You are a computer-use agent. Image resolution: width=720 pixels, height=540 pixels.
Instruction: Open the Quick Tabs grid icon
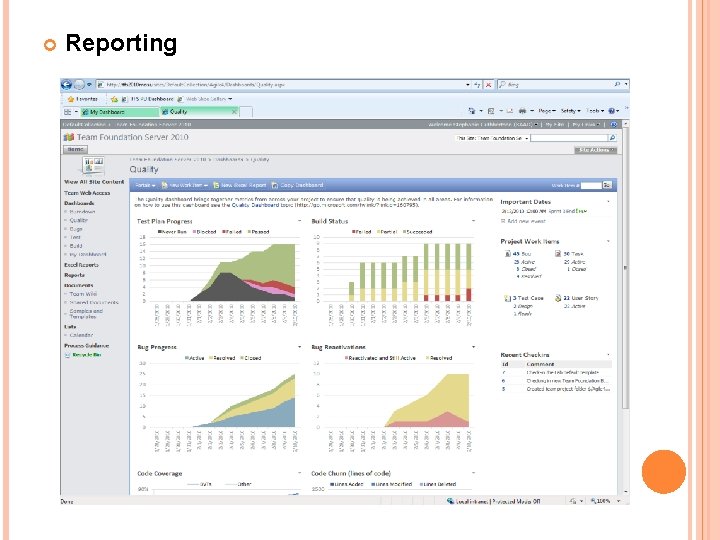(x=68, y=112)
